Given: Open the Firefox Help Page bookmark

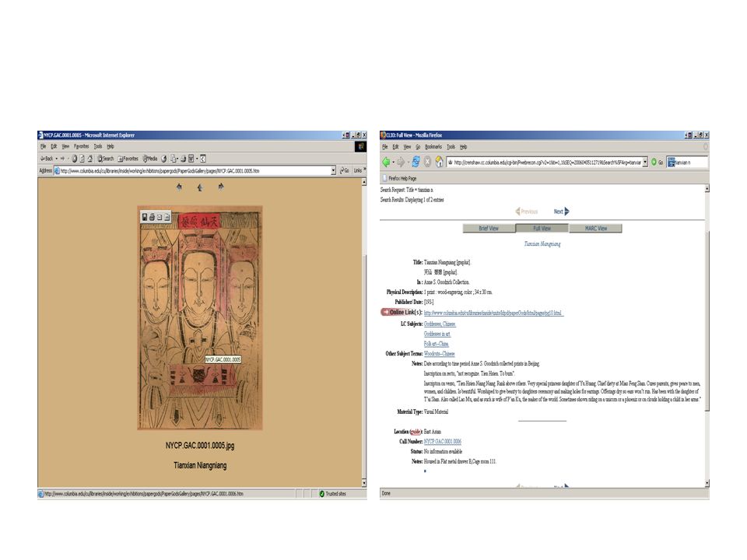Looking at the screenshot, I should 399,178.
